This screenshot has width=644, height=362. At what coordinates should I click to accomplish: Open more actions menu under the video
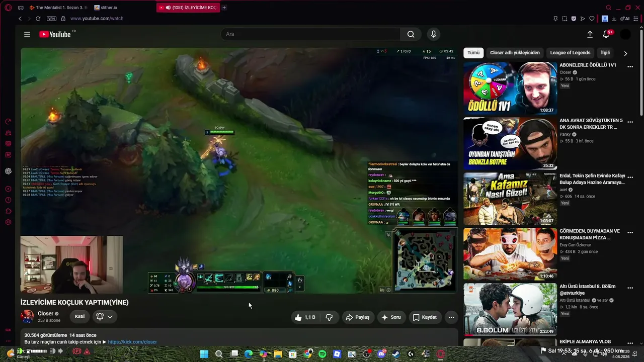point(451,317)
